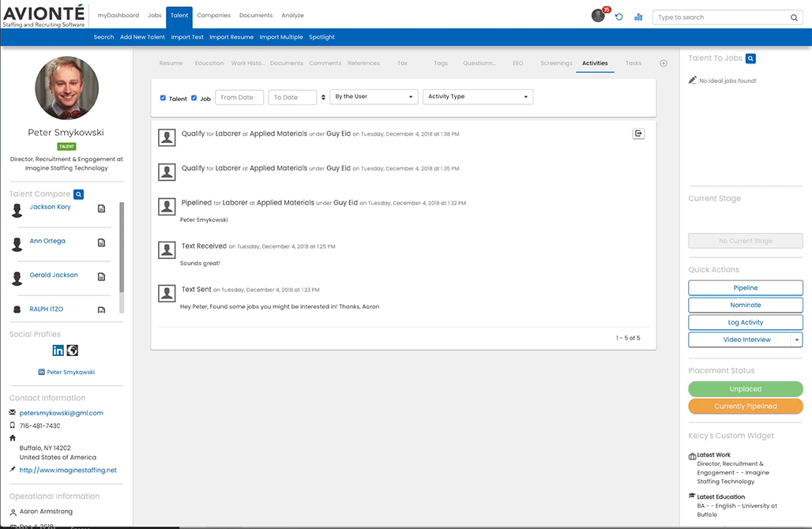Open RALPH ITZO's resume document icon

(x=101, y=310)
